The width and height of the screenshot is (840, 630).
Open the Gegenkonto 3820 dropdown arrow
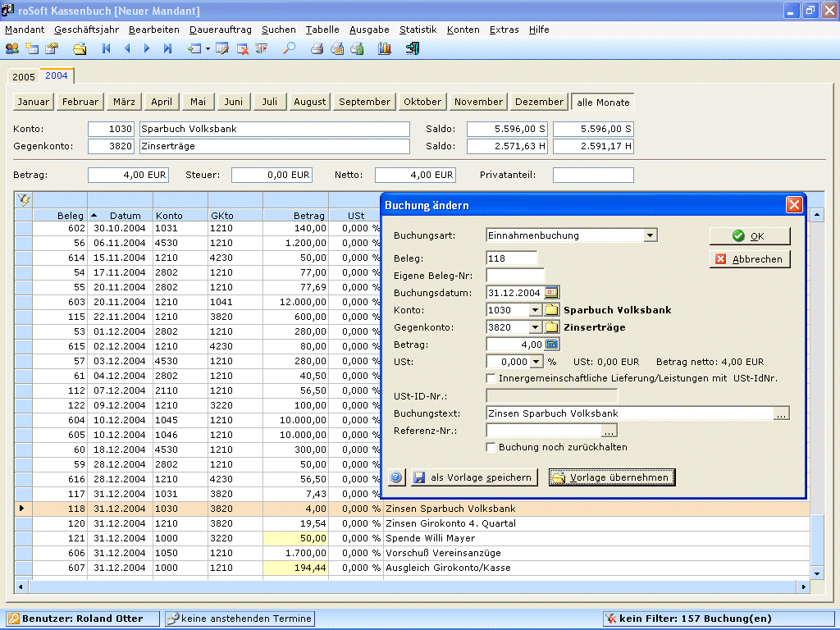(535, 327)
